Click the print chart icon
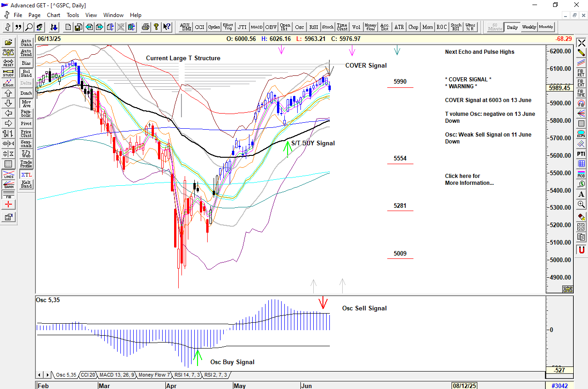588x389 pixels. click(x=146, y=27)
